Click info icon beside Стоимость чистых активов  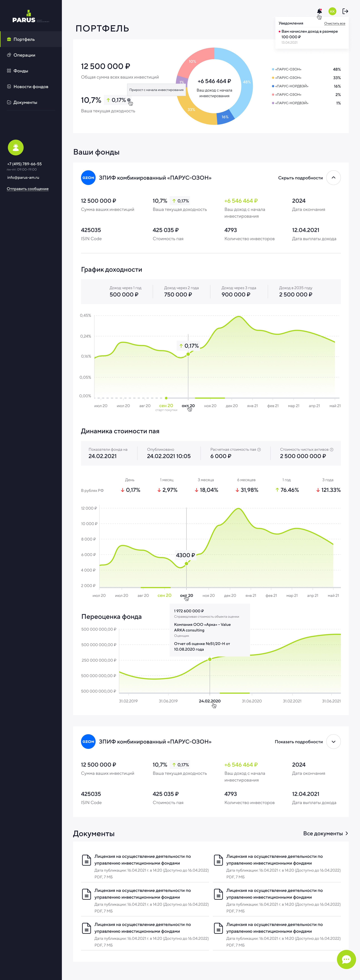tap(331, 450)
